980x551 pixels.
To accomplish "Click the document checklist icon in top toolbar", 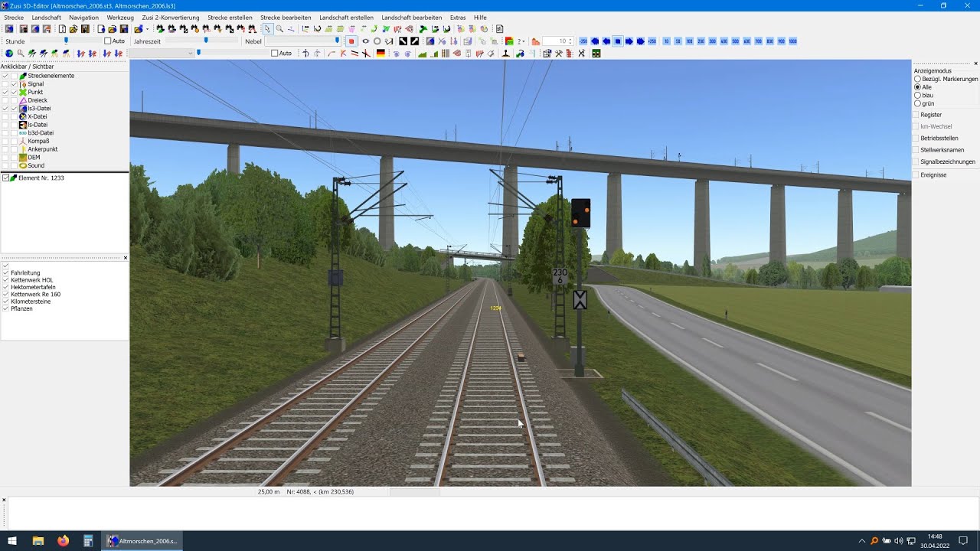I will (500, 29).
